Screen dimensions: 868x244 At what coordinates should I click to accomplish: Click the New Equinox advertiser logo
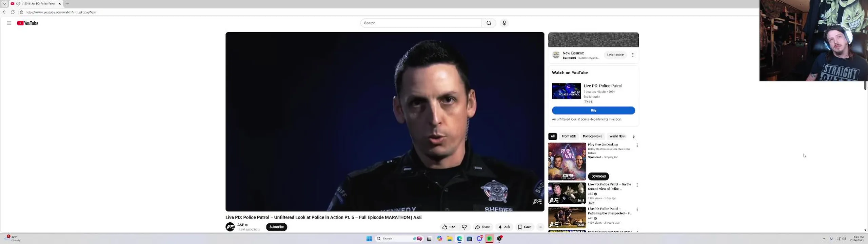click(x=556, y=55)
